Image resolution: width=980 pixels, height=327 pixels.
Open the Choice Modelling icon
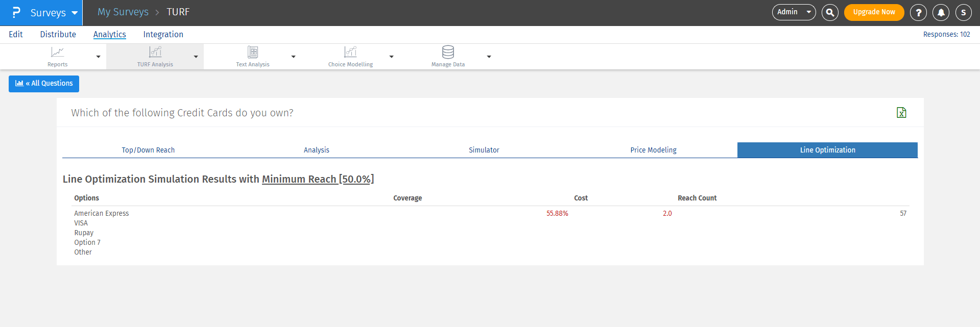(x=350, y=52)
